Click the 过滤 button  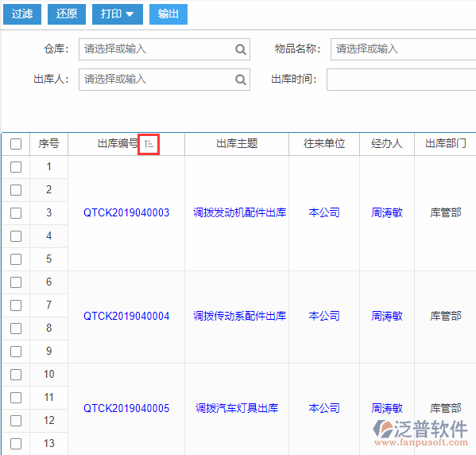tap(22, 14)
